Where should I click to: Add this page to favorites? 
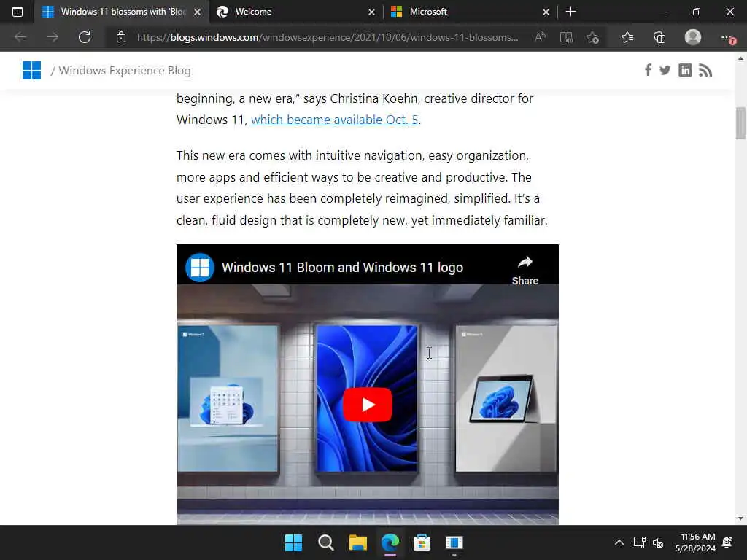click(592, 37)
